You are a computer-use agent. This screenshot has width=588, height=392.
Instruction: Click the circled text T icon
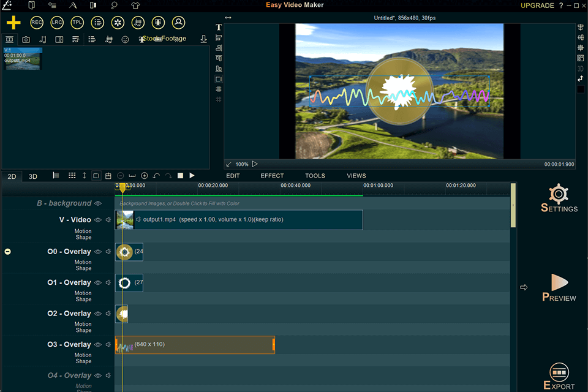point(158,23)
